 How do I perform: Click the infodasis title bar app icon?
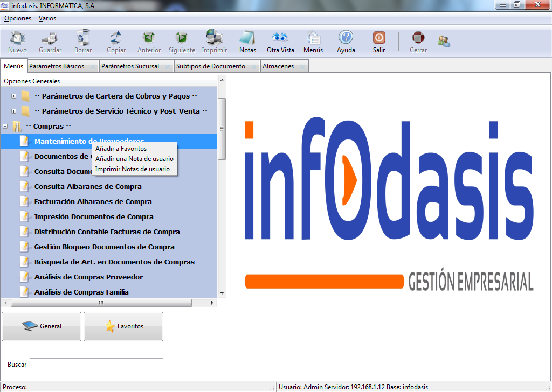pyautogui.click(x=4, y=5)
